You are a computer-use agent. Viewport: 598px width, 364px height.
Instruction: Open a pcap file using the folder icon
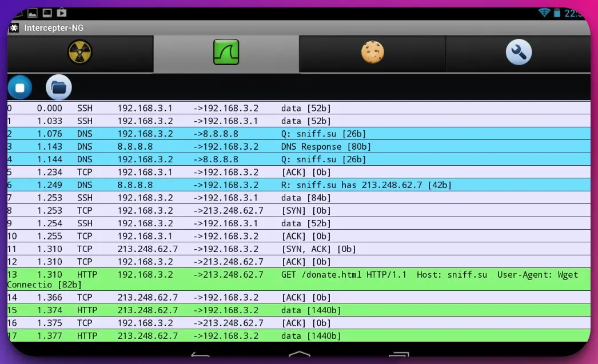pos(58,87)
